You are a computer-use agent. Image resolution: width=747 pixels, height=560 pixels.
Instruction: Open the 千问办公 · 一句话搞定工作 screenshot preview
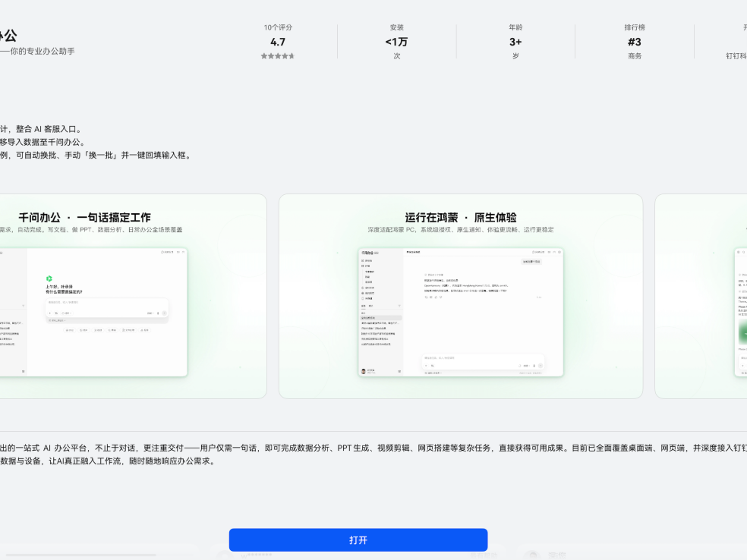tap(133, 296)
